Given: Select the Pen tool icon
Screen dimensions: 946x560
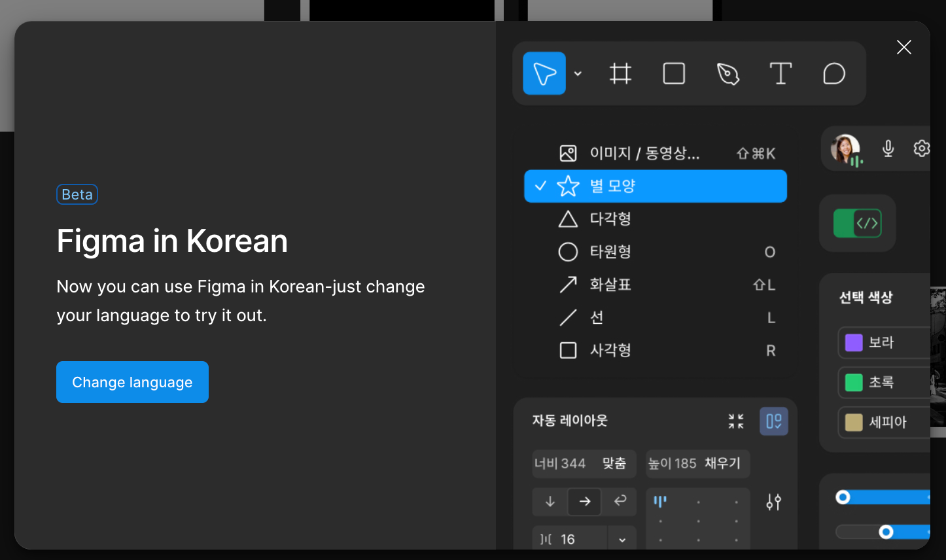Looking at the screenshot, I should [727, 74].
